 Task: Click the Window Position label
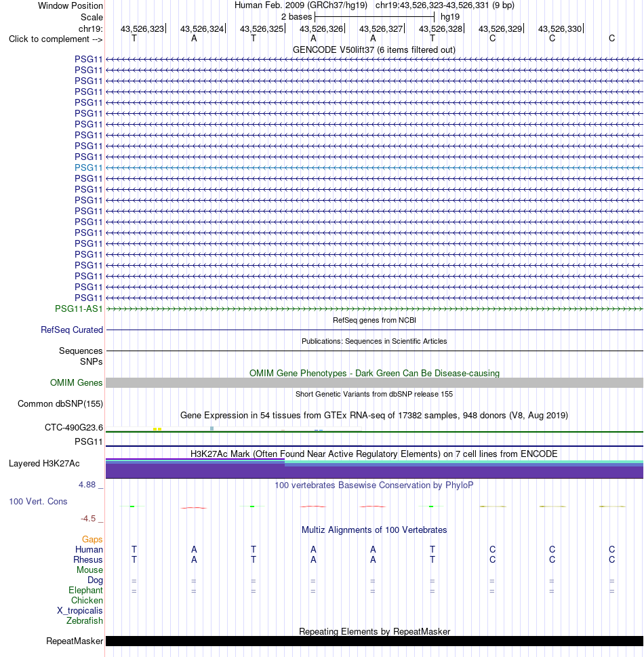pos(71,6)
